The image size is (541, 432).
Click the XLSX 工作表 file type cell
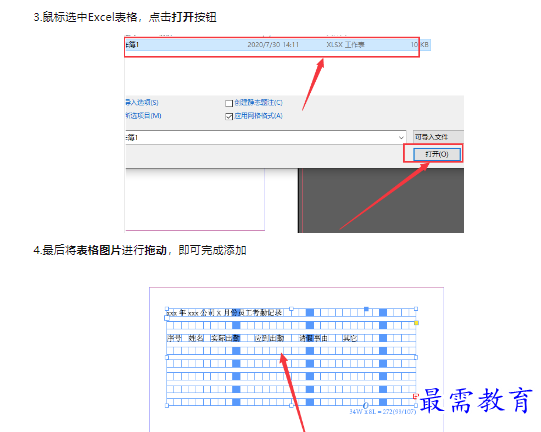345,45
